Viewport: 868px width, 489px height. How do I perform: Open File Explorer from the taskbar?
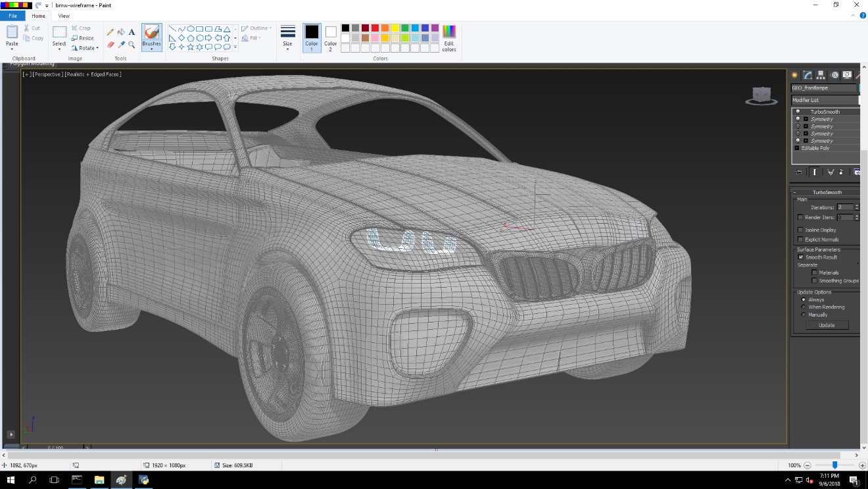99,480
